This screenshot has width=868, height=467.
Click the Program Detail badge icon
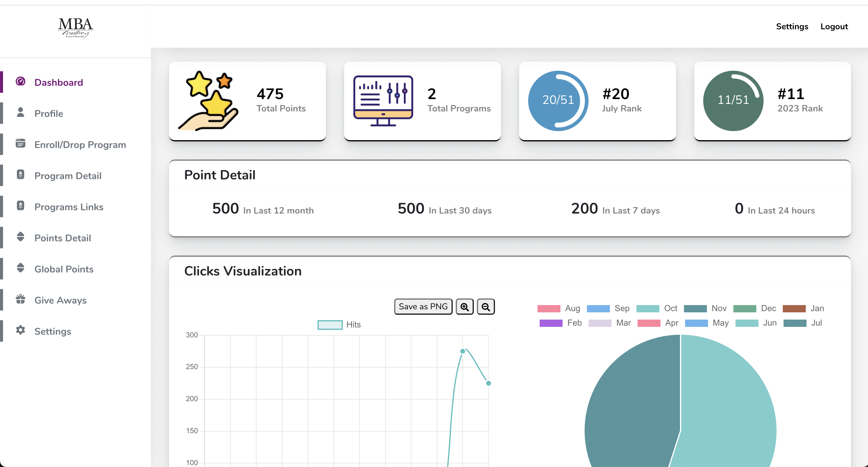tap(21, 175)
